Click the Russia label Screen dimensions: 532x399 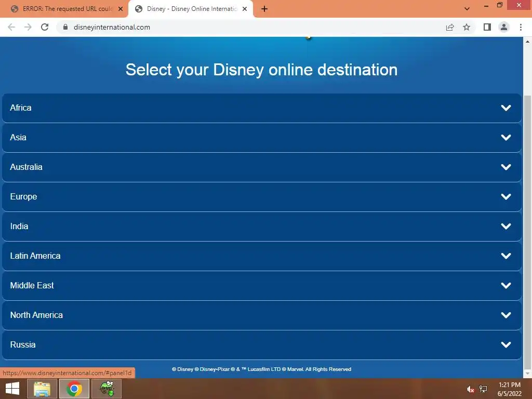click(x=23, y=345)
